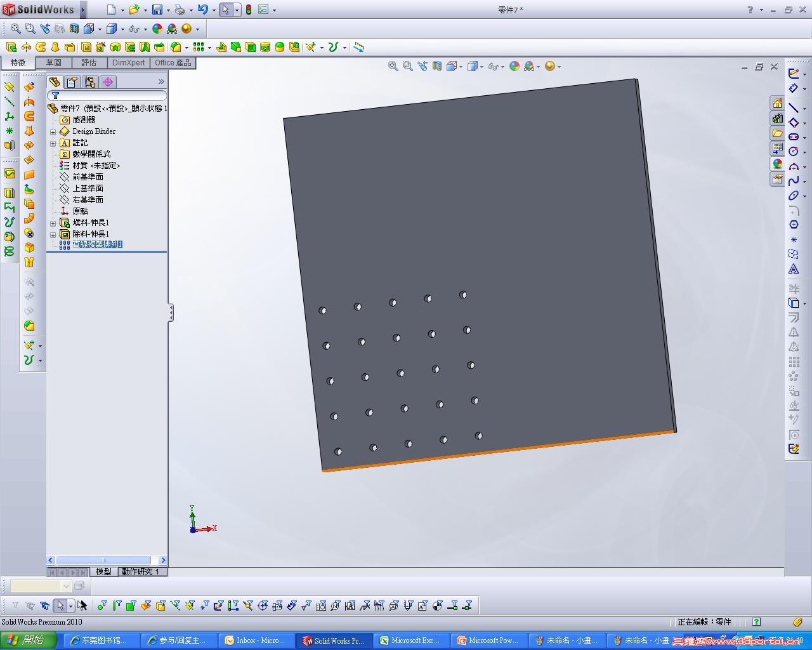Click Zoom to Fit in the top-left view toolbar
812x650 pixels.
point(15,29)
